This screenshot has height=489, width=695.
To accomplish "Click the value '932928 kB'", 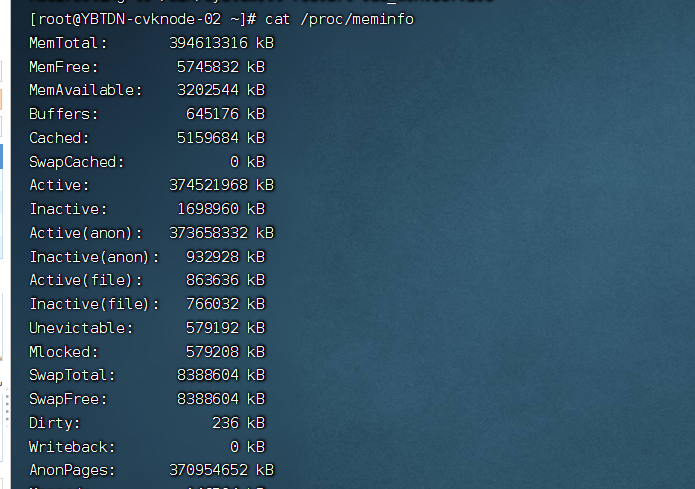I will coord(226,257).
